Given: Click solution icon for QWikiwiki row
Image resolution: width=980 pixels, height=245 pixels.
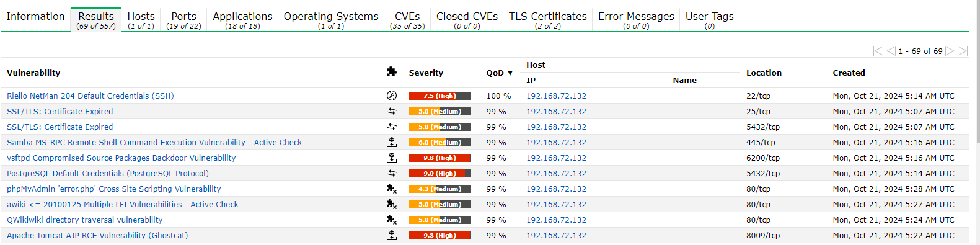Looking at the screenshot, I should 391,220.
